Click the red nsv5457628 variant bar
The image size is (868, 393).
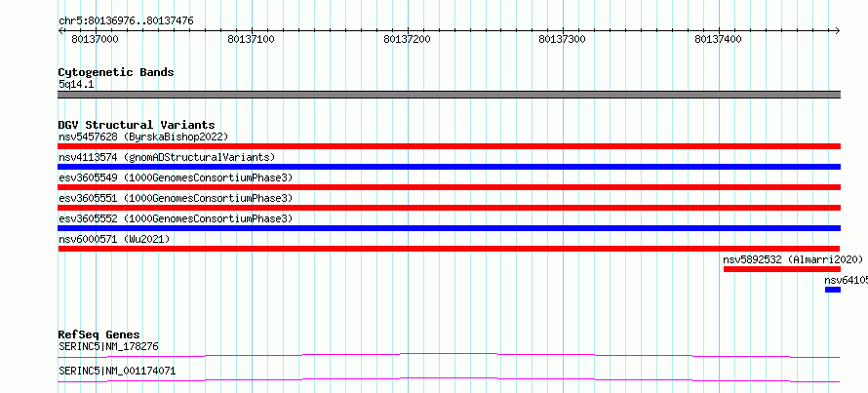tap(449, 146)
